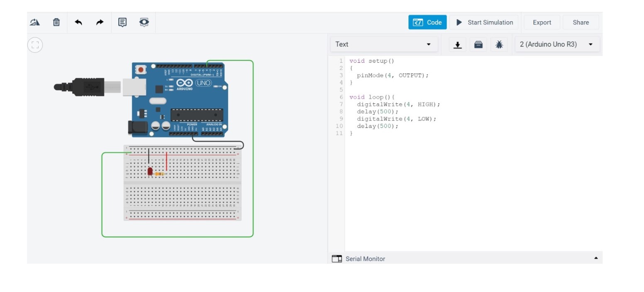This screenshot has height=292, width=644.
Task: Click the void setup() line in editor
Action: (372, 61)
